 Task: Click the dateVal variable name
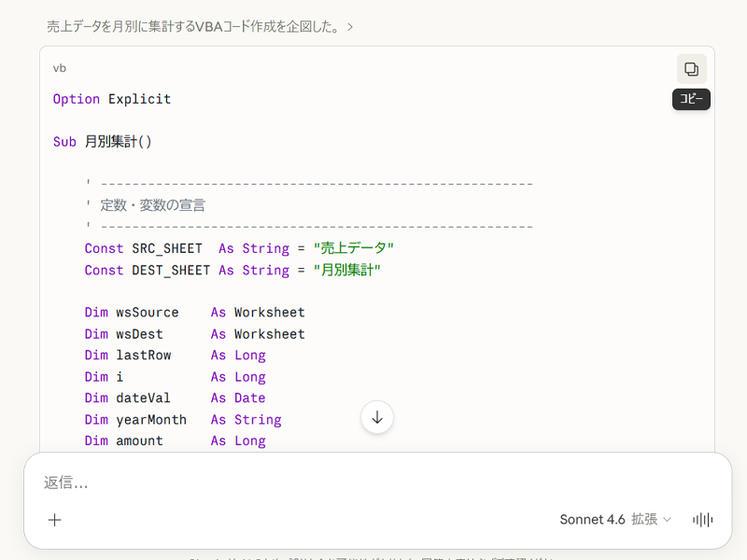tap(144, 399)
